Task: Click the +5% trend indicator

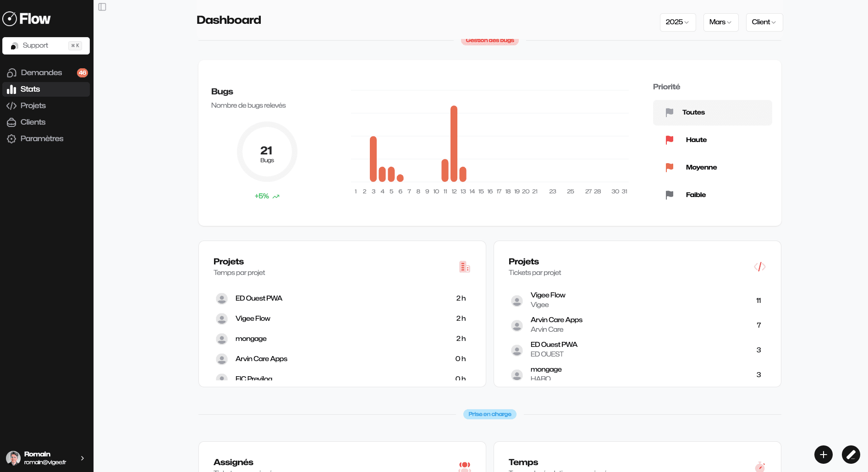Action: tap(267, 196)
